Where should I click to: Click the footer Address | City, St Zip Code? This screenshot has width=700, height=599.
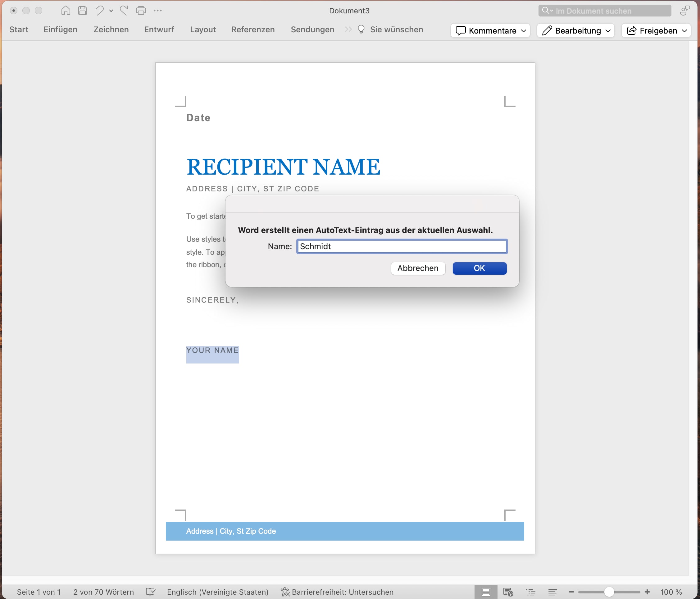pyautogui.click(x=231, y=531)
